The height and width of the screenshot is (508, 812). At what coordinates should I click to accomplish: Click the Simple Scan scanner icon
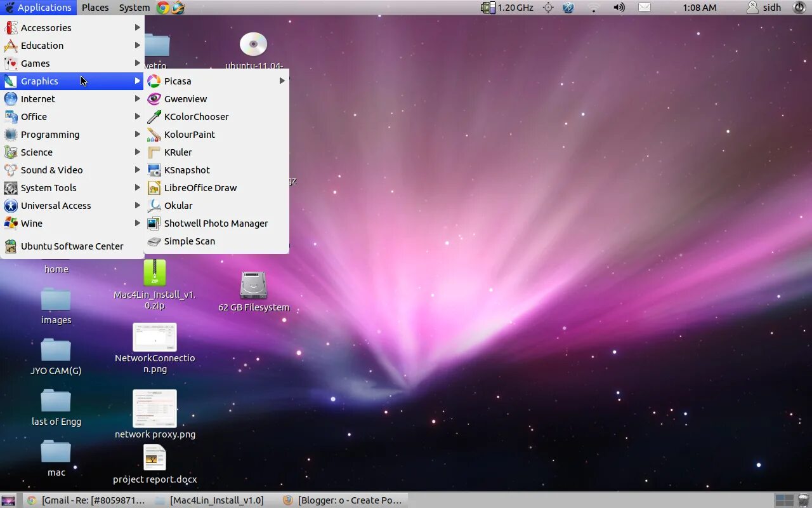(154, 241)
